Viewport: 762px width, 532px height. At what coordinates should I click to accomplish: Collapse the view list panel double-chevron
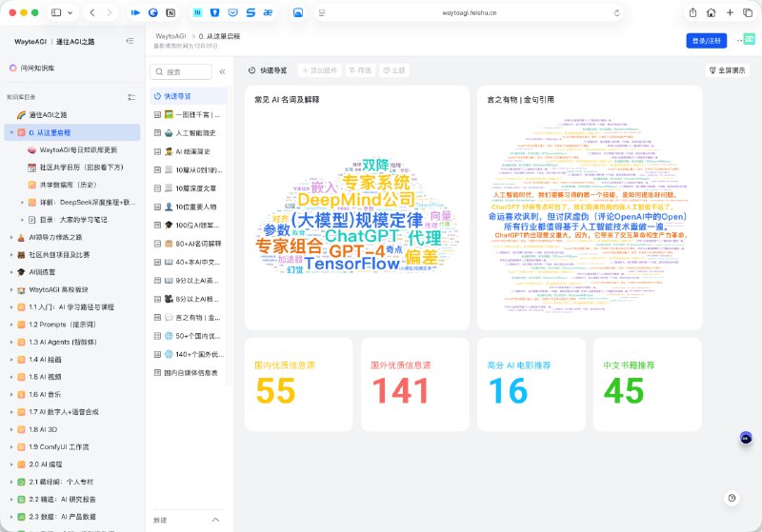222,71
